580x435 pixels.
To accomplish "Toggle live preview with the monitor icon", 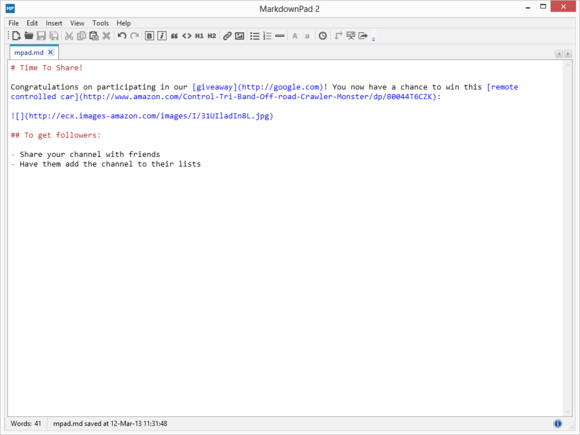I will pyautogui.click(x=350, y=36).
